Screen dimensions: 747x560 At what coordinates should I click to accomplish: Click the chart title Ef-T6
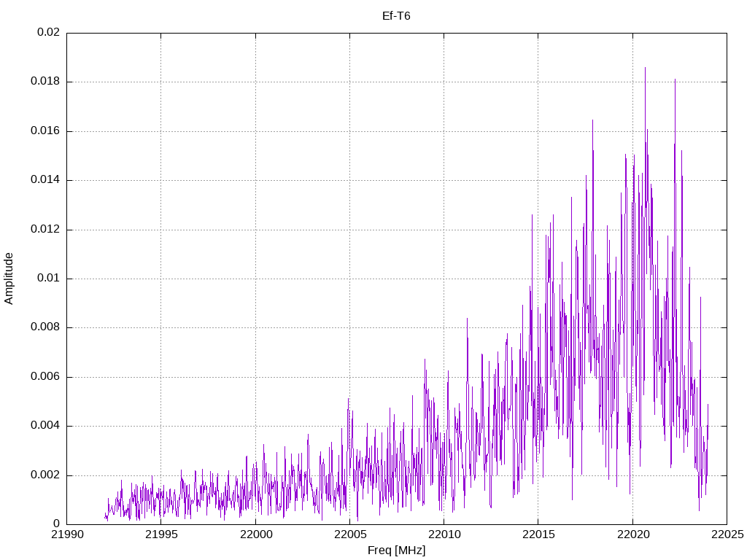396,16
